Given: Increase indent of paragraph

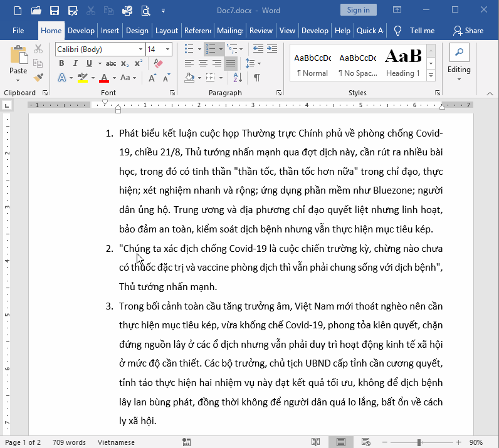Looking at the screenshot, I should 272,49.
